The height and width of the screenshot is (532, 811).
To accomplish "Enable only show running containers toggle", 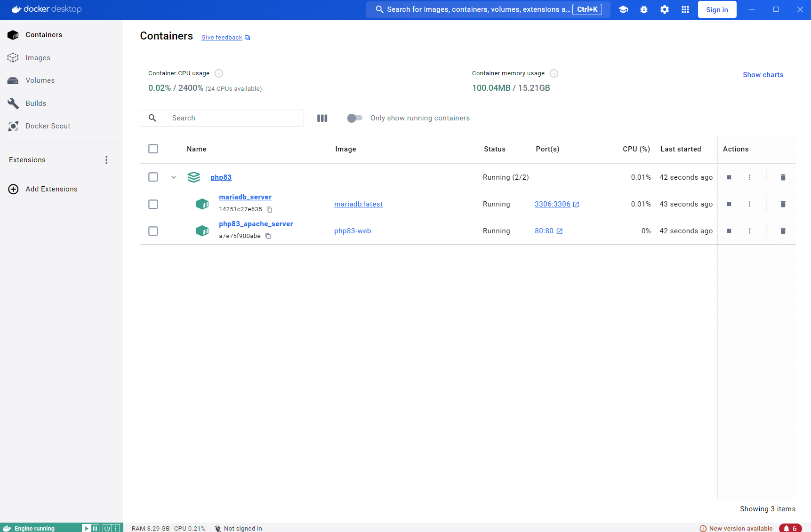I will coord(354,118).
